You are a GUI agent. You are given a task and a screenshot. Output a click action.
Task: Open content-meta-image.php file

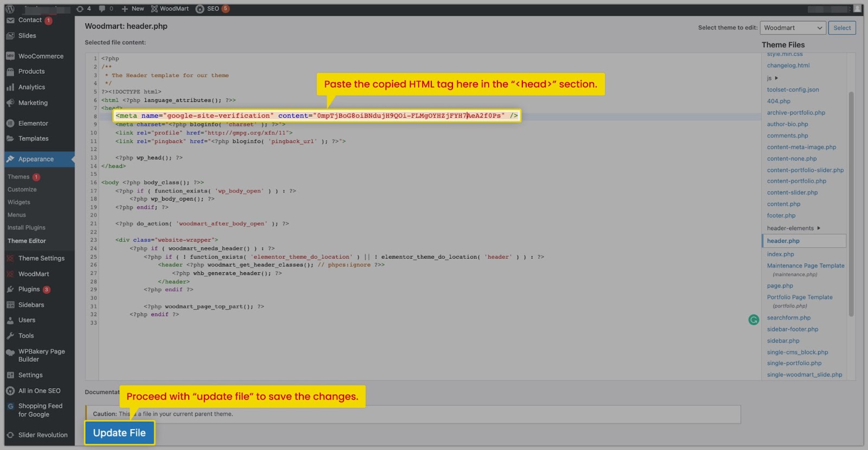point(801,147)
